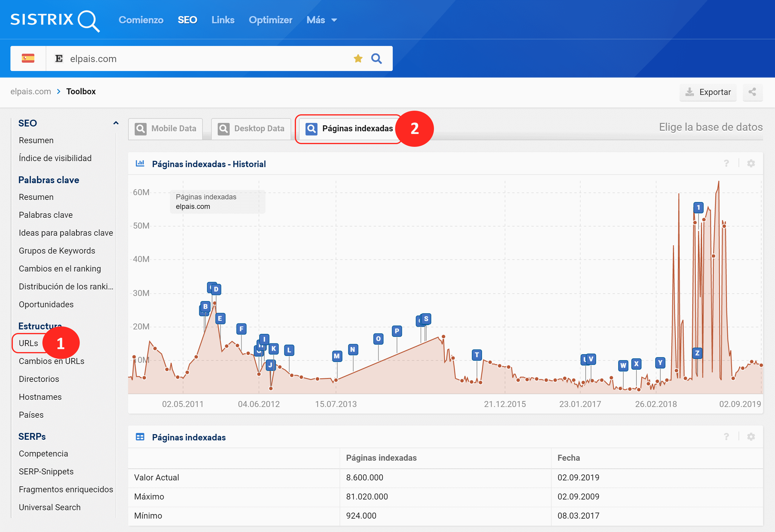Click the SISTRIX logo
Image resolution: width=775 pixels, height=532 pixels.
(x=55, y=20)
